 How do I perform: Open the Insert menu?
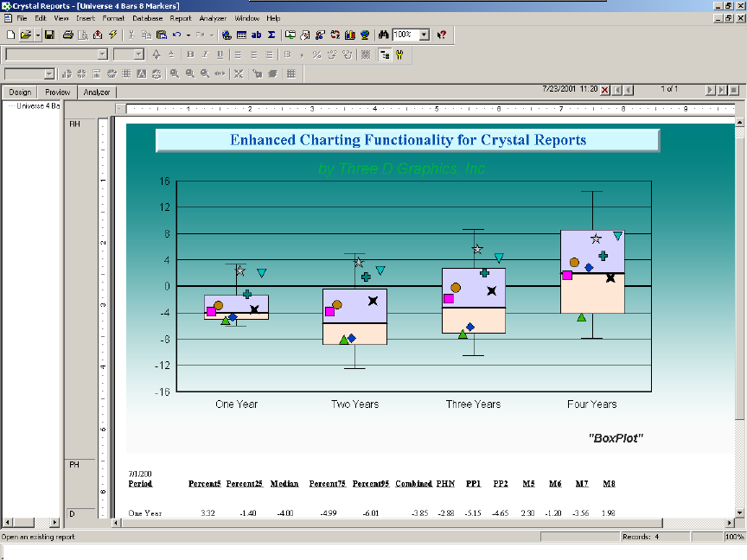86,18
